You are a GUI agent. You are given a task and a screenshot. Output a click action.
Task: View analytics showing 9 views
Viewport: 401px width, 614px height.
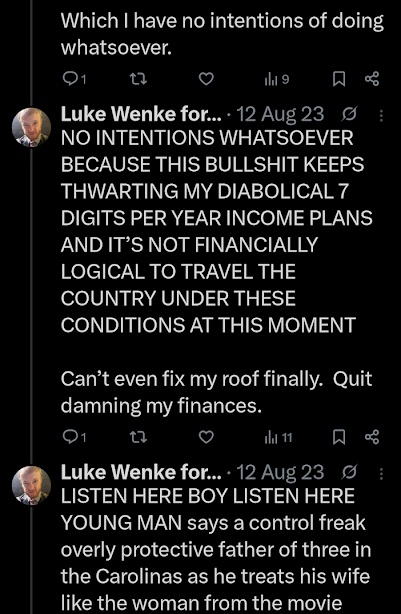(277, 80)
